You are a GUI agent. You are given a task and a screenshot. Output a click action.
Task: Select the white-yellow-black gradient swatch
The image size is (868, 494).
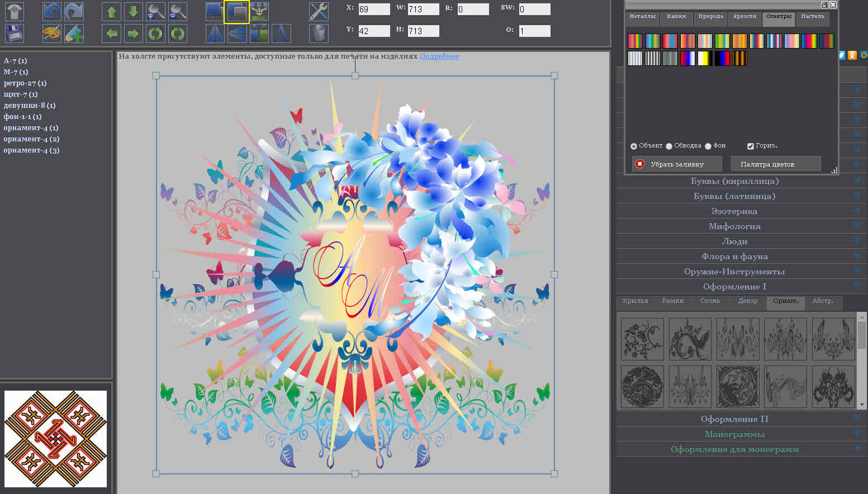click(705, 58)
